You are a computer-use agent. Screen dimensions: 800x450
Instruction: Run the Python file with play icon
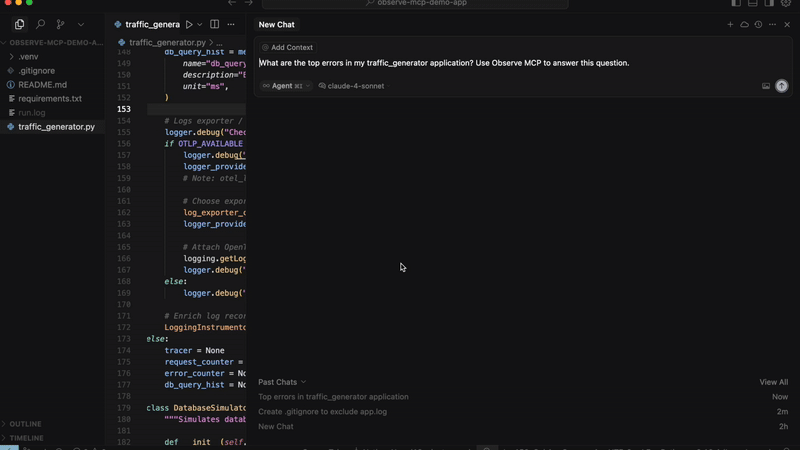coord(189,24)
